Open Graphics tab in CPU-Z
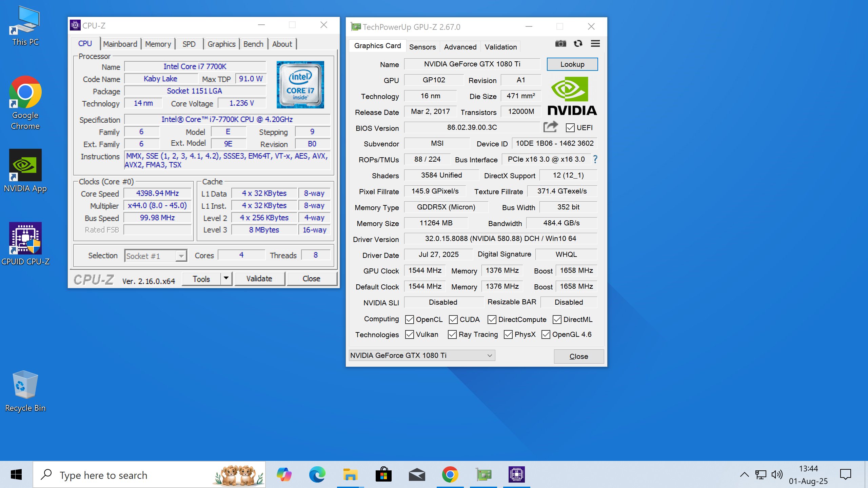Screen dimensions: 868x488 [221, 44]
